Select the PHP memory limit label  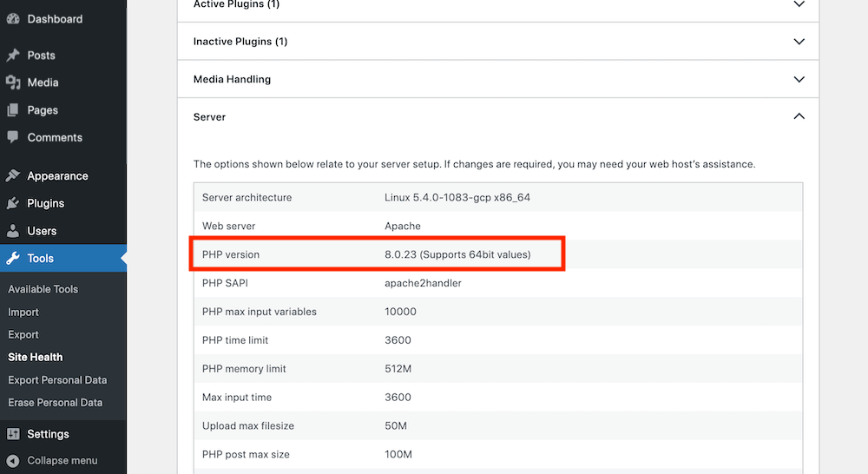[244, 369]
